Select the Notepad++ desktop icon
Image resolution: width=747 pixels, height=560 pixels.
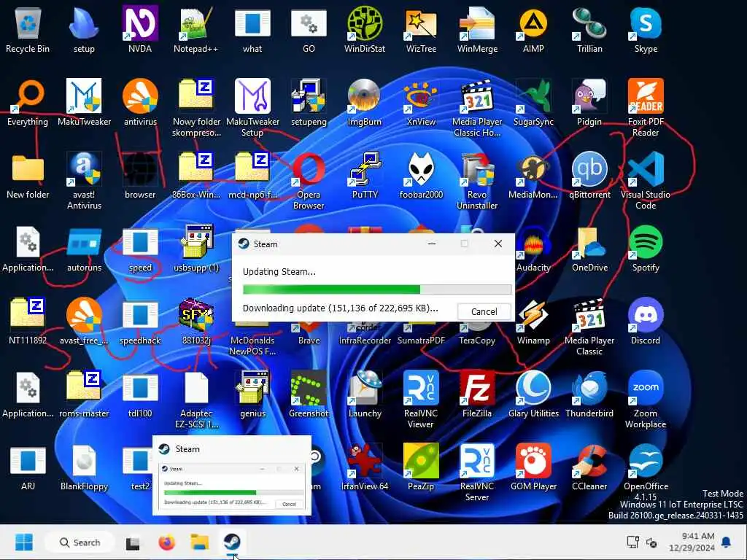(x=196, y=30)
